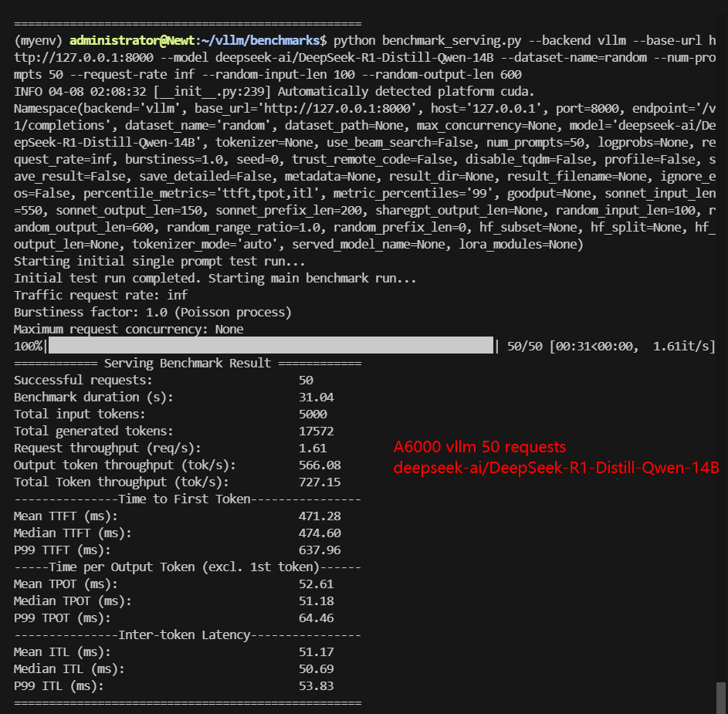This screenshot has width=728, height=714.
Task: Click the Median ITL value 50.69
Action: click(x=317, y=669)
